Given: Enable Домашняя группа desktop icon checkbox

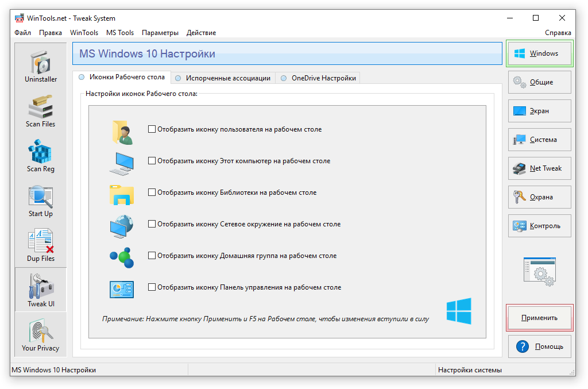Looking at the screenshot, I should (x=152, y=256).
